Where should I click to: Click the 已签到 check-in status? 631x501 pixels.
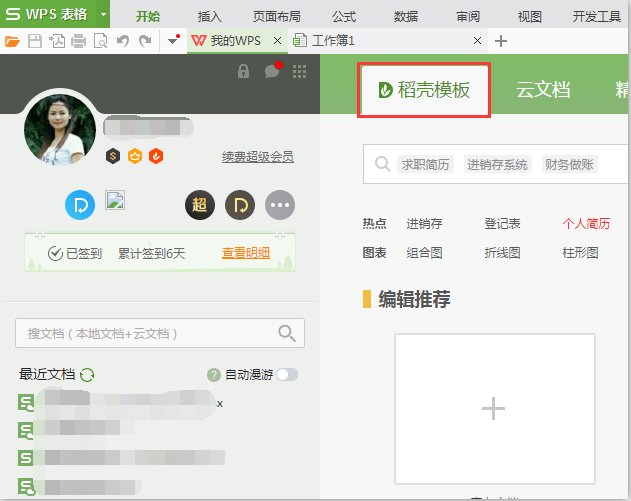point(75,254)
